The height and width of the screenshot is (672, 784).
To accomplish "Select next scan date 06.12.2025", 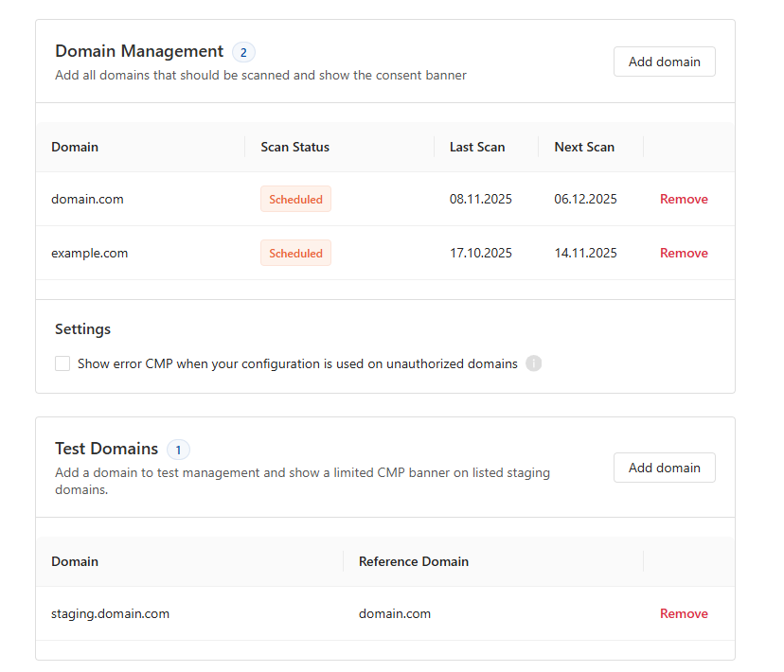I will (585, 199).
